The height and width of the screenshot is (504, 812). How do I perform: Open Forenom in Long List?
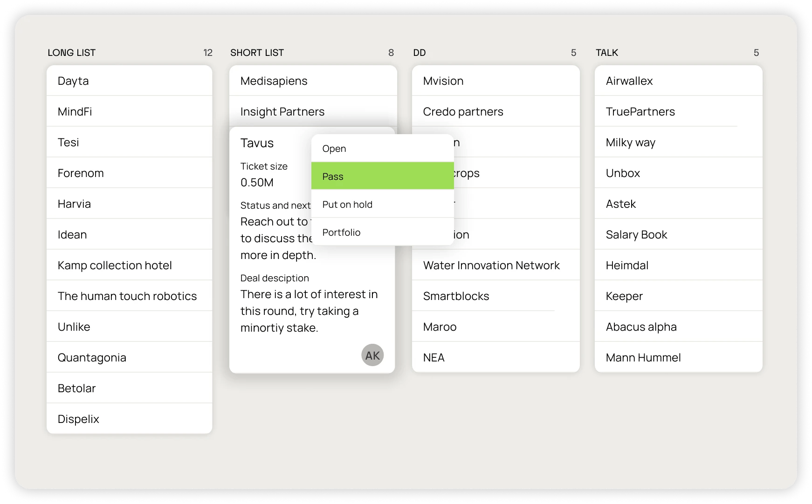(x=130, y=173)
